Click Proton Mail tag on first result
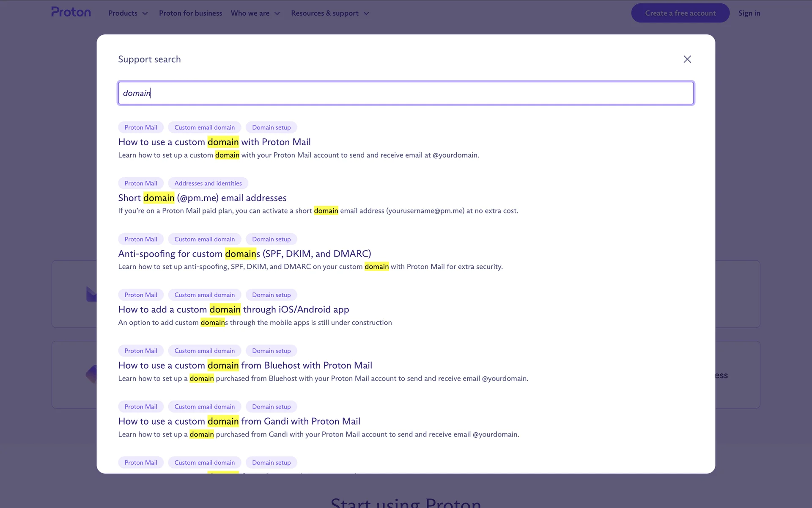 (141, 127)
